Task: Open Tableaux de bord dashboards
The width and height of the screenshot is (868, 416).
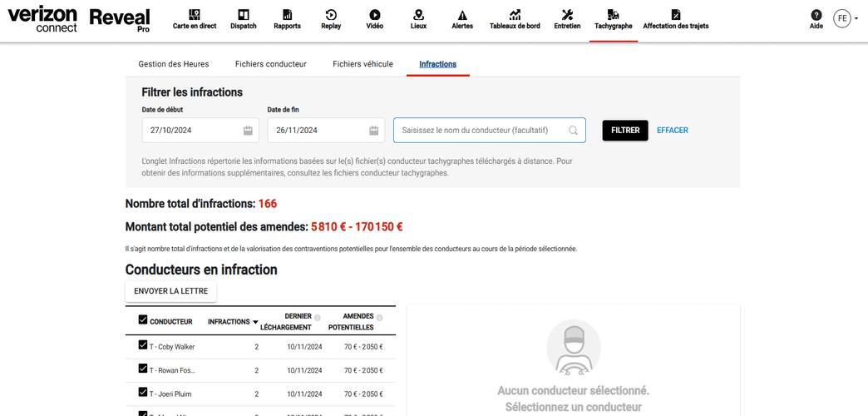Action: tap(515, 20)
